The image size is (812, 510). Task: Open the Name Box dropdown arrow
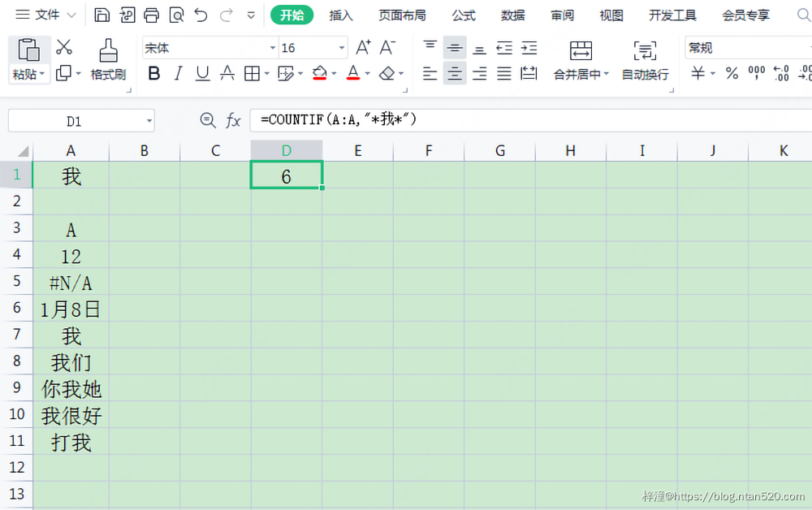tap(149, 121)
